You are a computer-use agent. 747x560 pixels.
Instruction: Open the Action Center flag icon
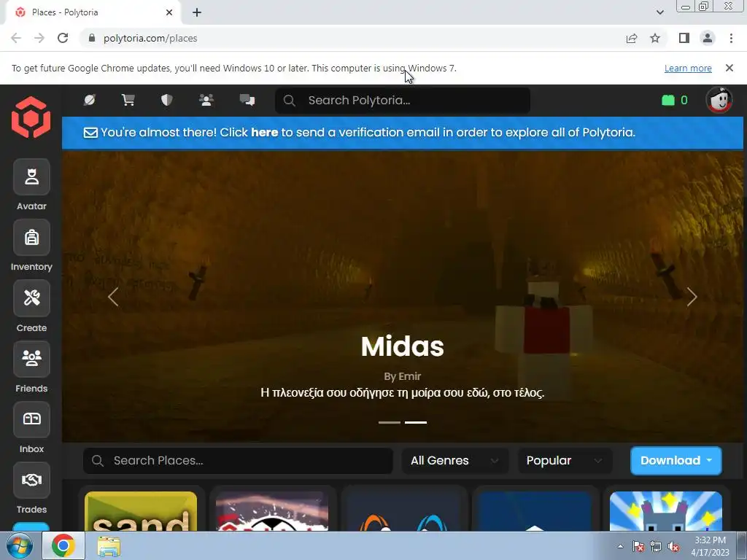tap(638, 546)
